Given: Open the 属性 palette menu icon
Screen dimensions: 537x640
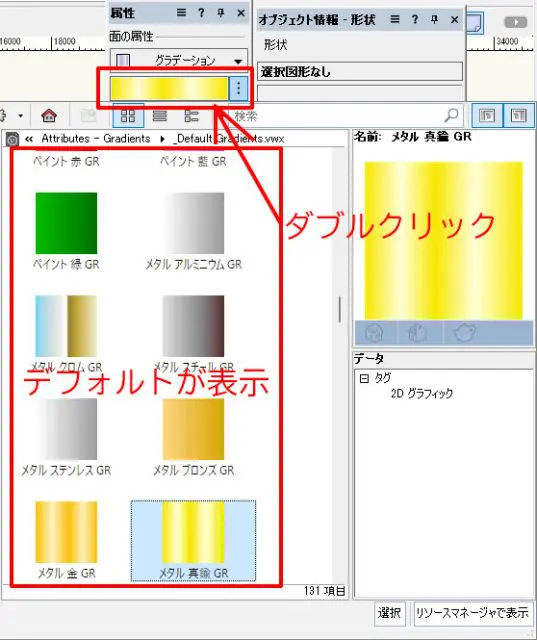Looking at the screenshot, I should pyautogui.click(x=181, y=13).
